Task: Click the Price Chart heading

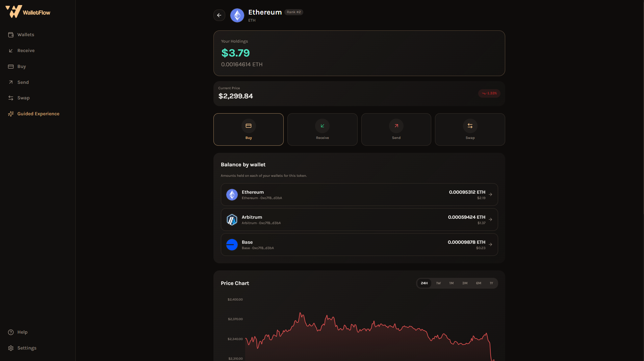Action: pos(235,283)
